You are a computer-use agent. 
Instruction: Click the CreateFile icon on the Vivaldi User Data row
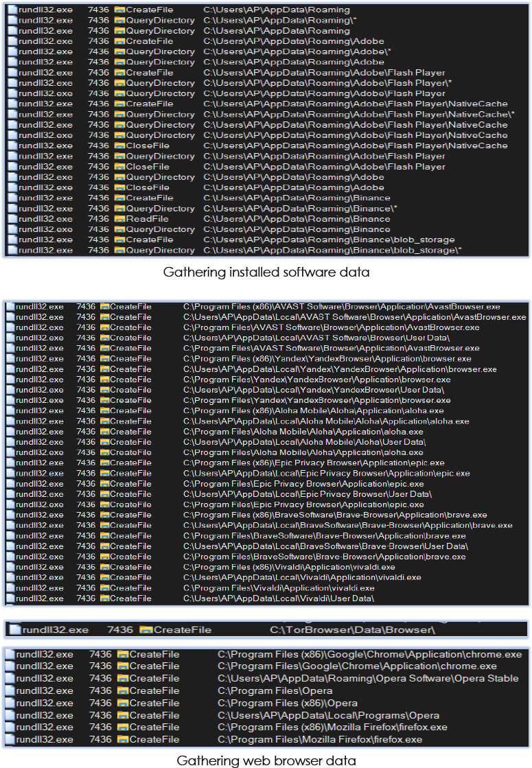point(104,598)
